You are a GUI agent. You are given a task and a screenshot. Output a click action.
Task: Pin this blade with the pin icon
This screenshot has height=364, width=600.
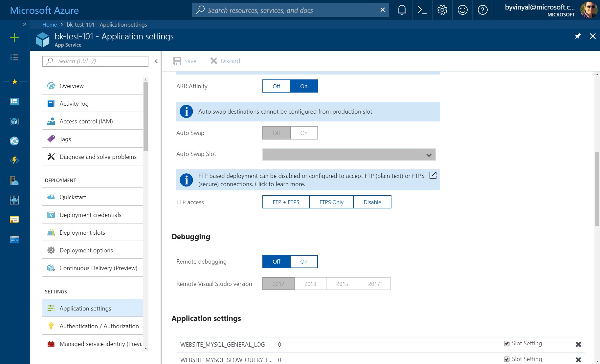[578, 36]
